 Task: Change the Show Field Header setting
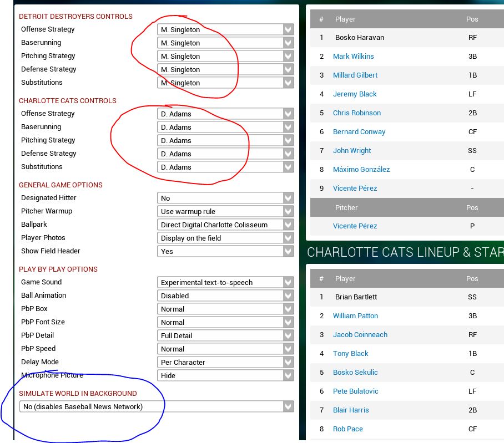[x=225, y=251]
